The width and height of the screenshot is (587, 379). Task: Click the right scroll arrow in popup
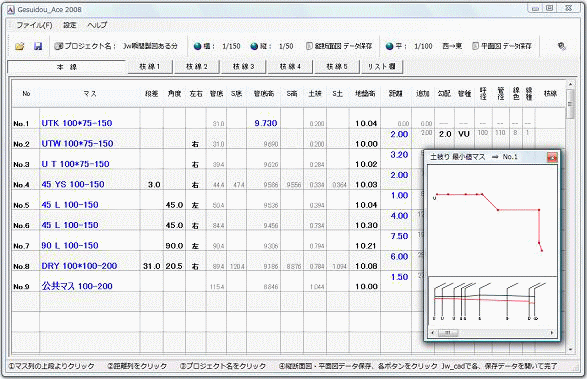pos(552,333)
